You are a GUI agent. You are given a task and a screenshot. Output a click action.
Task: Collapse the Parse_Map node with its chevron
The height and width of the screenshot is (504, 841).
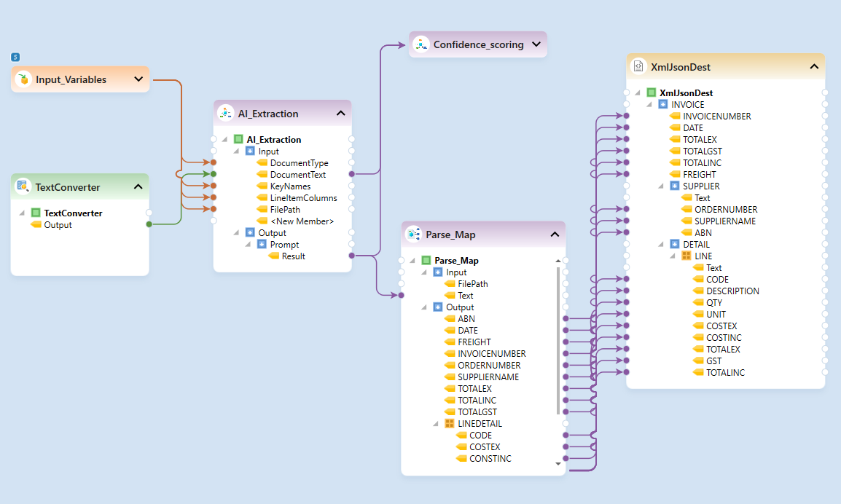tap(555, 235)
